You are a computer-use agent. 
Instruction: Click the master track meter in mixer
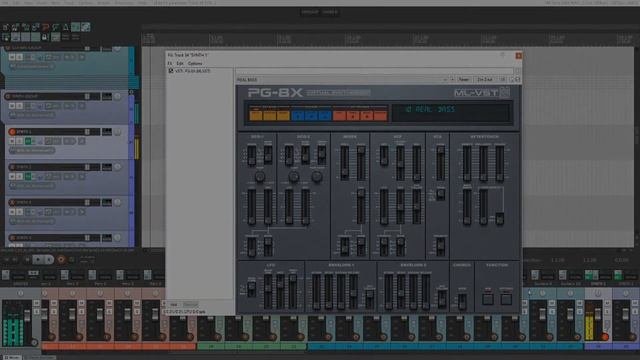[13, 329]
